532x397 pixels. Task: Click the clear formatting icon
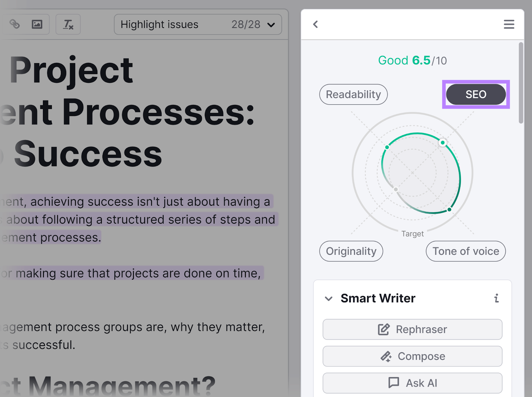(68, 24)
